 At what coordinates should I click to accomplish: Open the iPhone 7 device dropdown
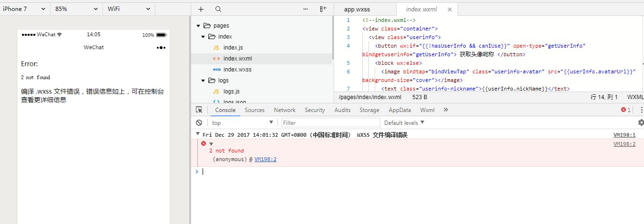(x=24, y=9)
